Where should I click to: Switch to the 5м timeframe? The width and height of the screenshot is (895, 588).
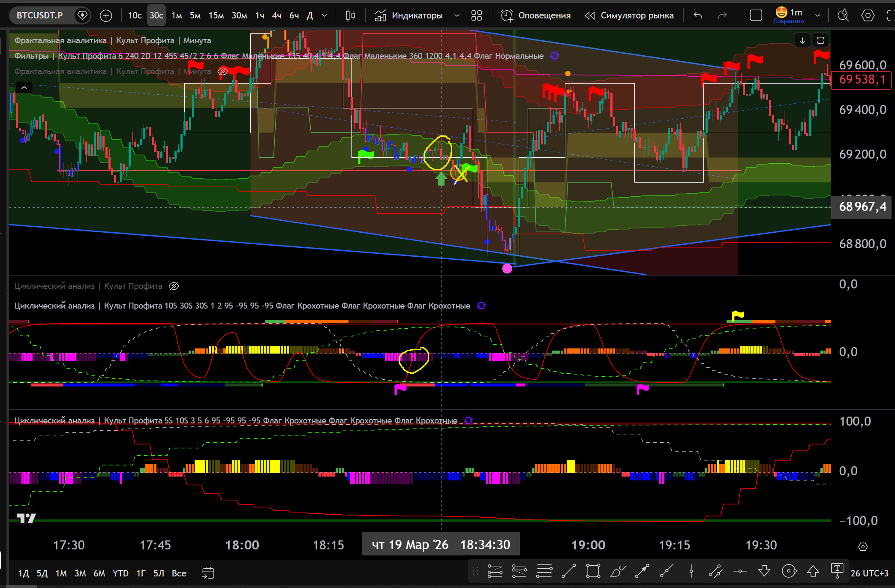click(195, 16)
